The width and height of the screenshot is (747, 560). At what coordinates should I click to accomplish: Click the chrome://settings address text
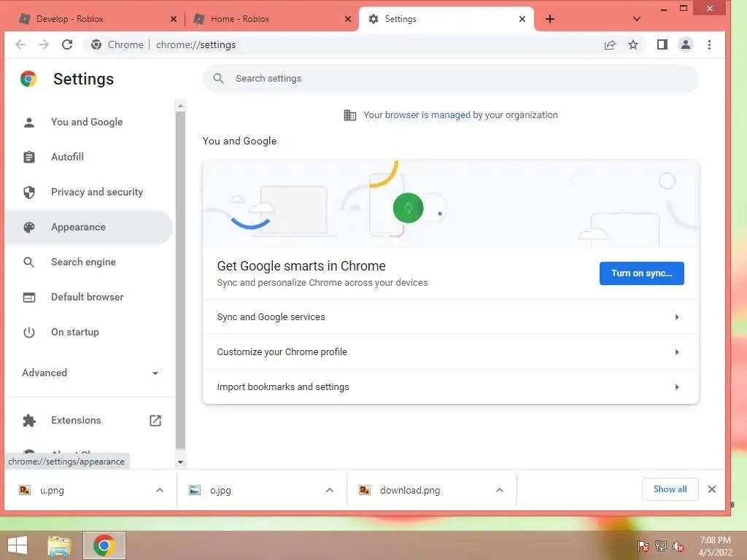point(196,44)
